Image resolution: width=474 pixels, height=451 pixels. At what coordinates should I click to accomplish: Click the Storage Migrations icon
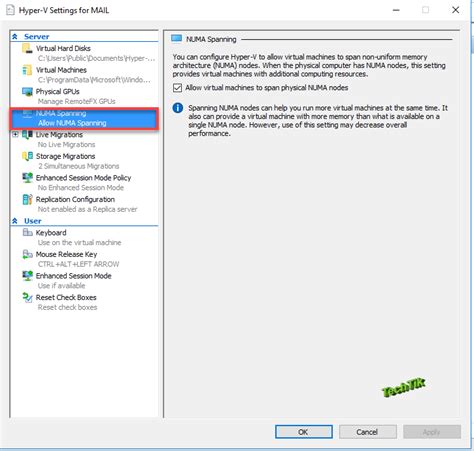tap(27, 156)
